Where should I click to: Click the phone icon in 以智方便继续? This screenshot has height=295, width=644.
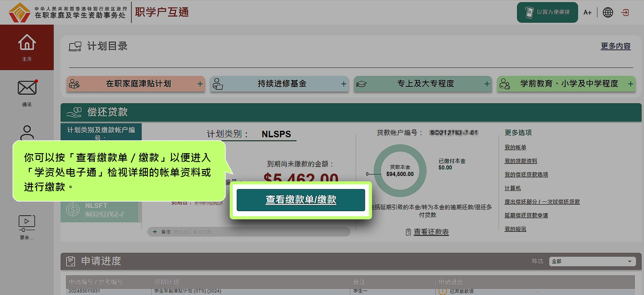(x=529, y=13)
